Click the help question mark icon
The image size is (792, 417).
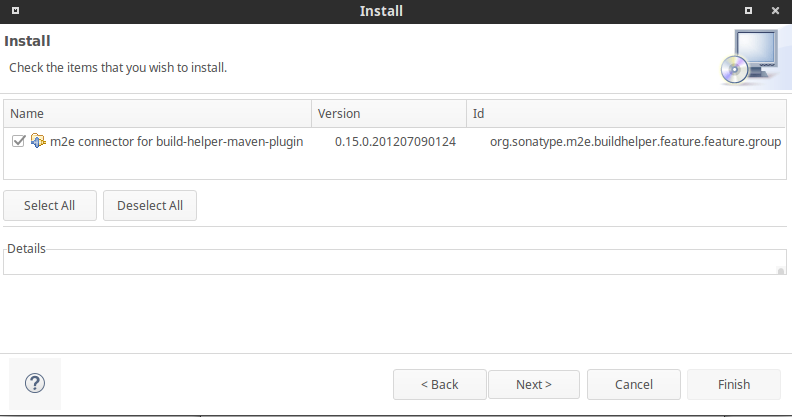pyautogui.click(x=35, y=384)
